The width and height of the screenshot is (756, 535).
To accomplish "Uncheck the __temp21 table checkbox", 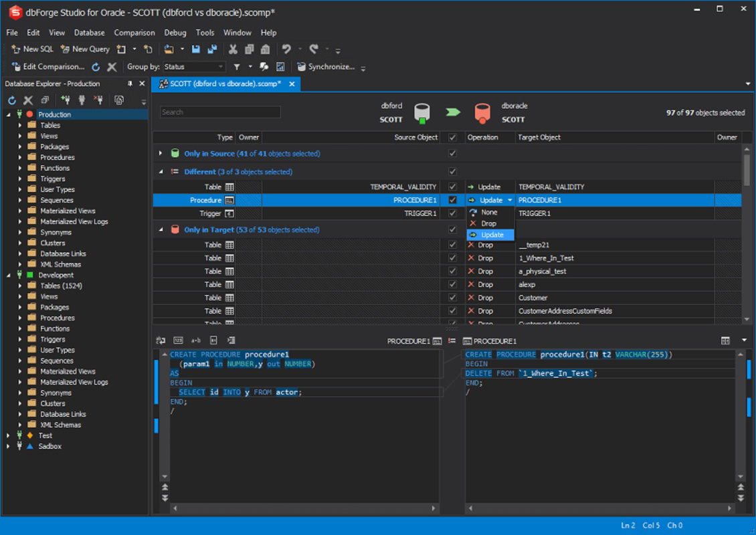I will pyautogui.click(x=452, y=245).
